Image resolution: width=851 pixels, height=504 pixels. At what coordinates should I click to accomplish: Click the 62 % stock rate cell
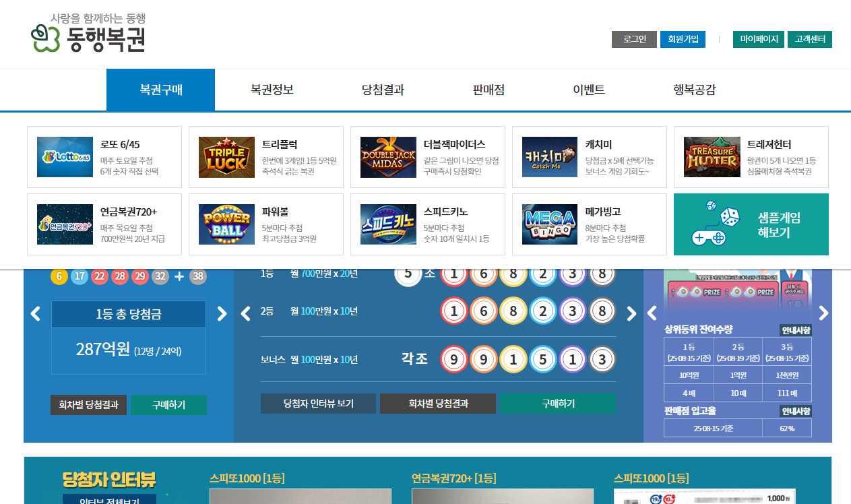click(787, 428)
